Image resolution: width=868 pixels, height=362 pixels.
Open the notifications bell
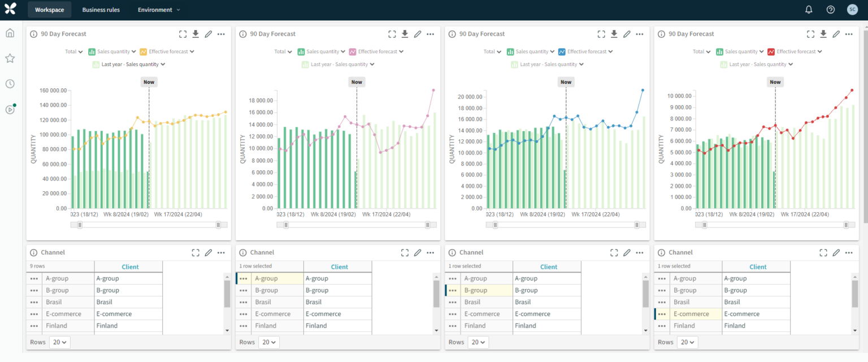point(809,9)
